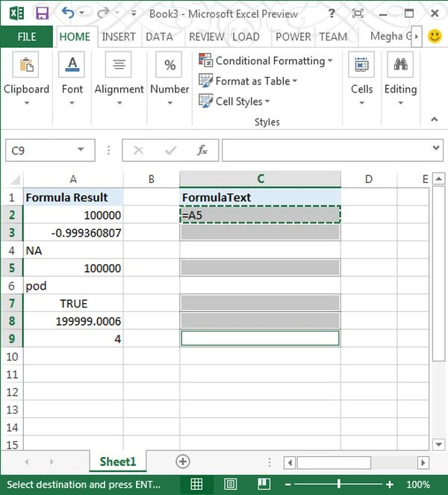Open the REVIEW ribbon tab
This screenshot has height=495, width=448.
pos(207,37)
